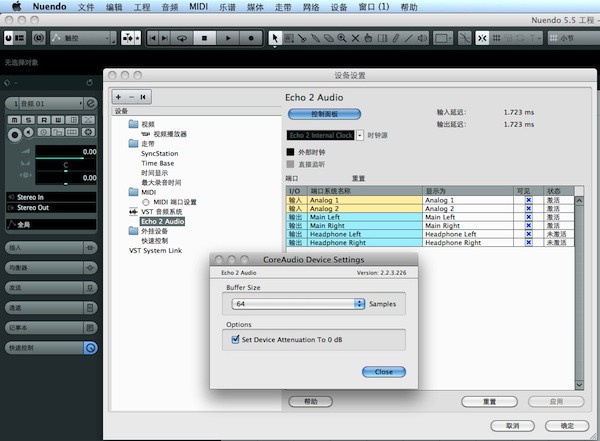Click the Edit Channel Settings 'e' icon

pyautogui.click(x=90, y=103)
